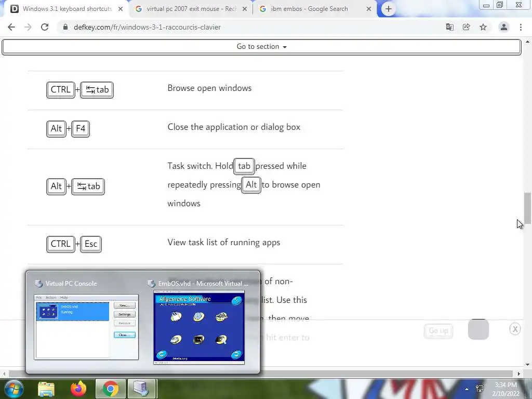Open Windows Explorer from taskbar
This screenshot has height=399, width=532.
[46, 389]
